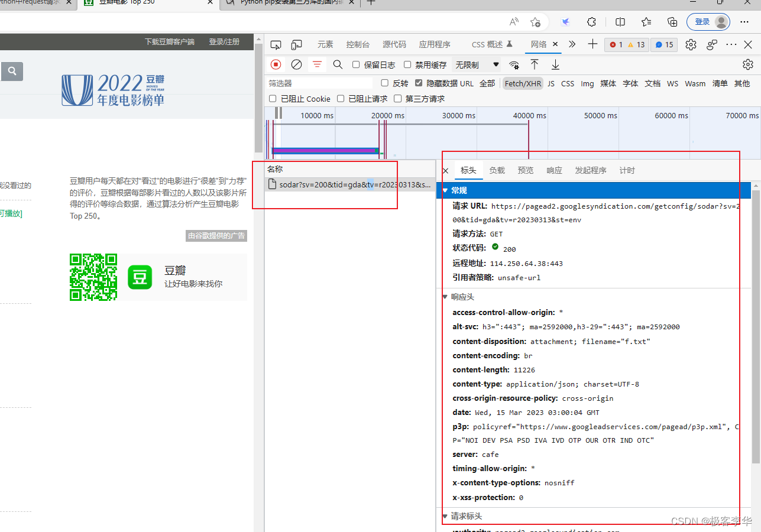Select the JS resource type filter
Image resolution: width=761 pixels, height=532 pixels.
pos(551,83)
